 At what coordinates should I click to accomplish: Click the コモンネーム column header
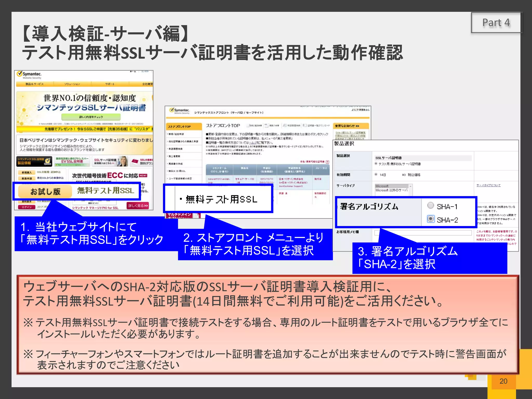point(220,170)
